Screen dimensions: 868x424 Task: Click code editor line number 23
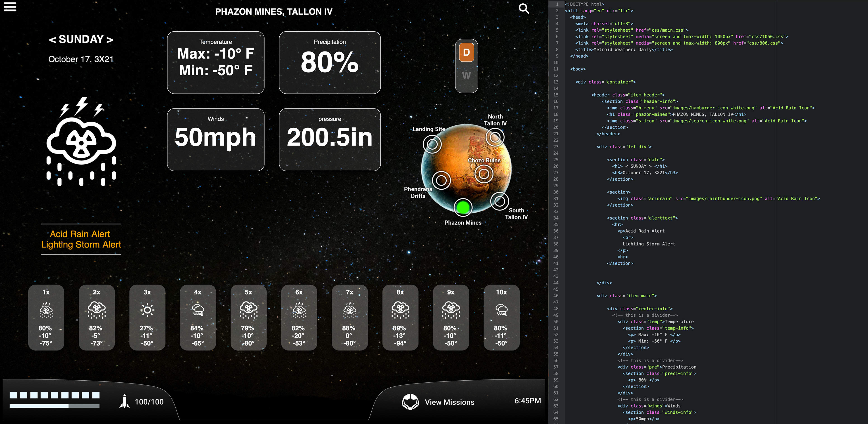pyautogui.click(x=556, y=147)
